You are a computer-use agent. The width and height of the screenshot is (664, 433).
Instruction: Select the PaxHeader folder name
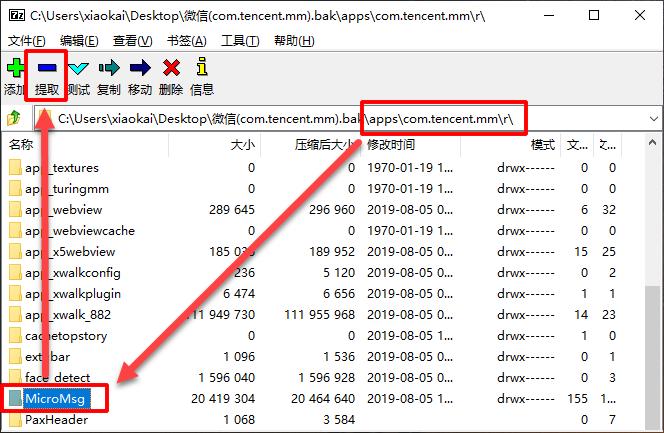56,419
